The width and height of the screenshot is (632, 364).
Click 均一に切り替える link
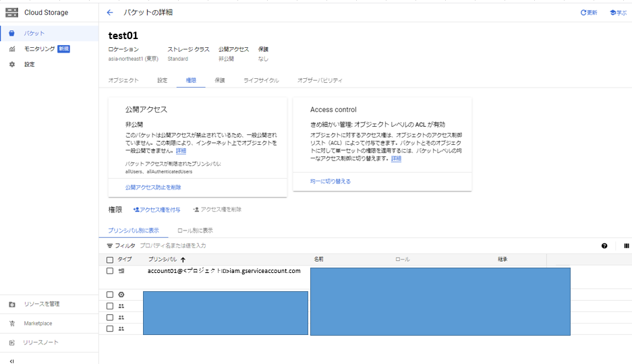pyautogui.click(x=331, y=181)
